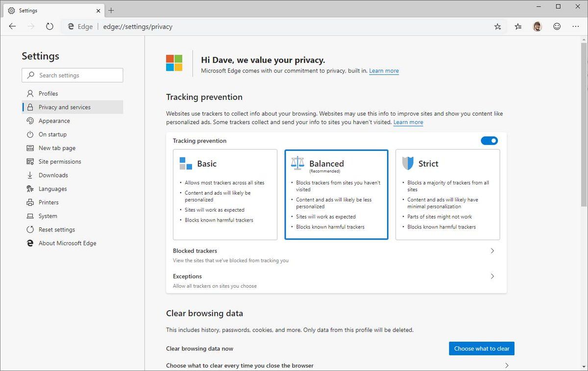Refresh the page with reload icon
This screenshot has height=371, width=588.
pyautogui.click(x=49, y=26)
